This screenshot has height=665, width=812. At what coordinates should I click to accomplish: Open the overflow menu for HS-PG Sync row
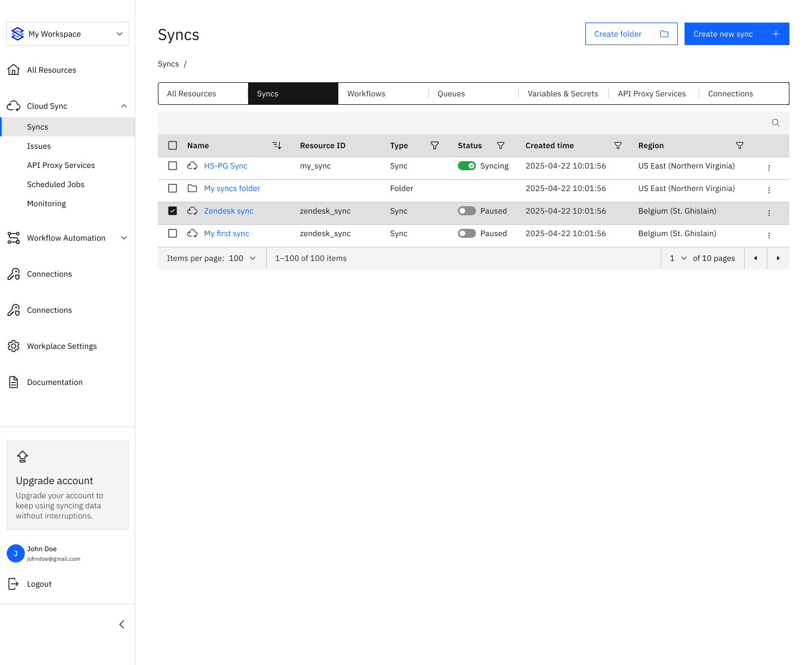(x=769, y=167)
